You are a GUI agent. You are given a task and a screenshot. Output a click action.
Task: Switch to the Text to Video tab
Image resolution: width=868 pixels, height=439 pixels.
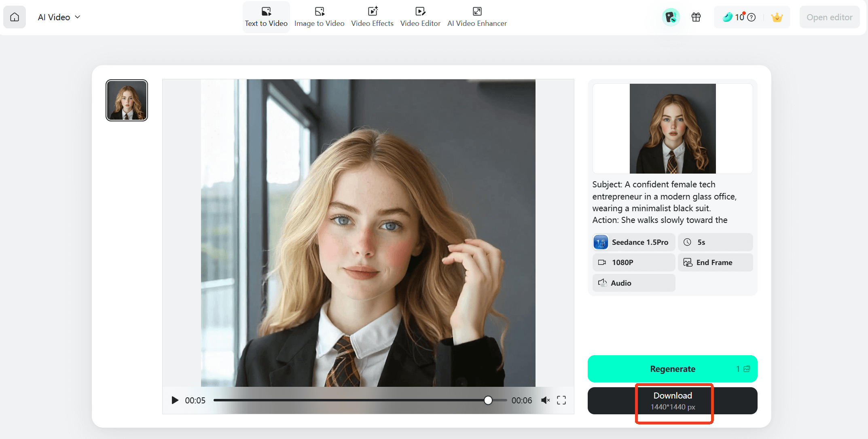[266, 17]
